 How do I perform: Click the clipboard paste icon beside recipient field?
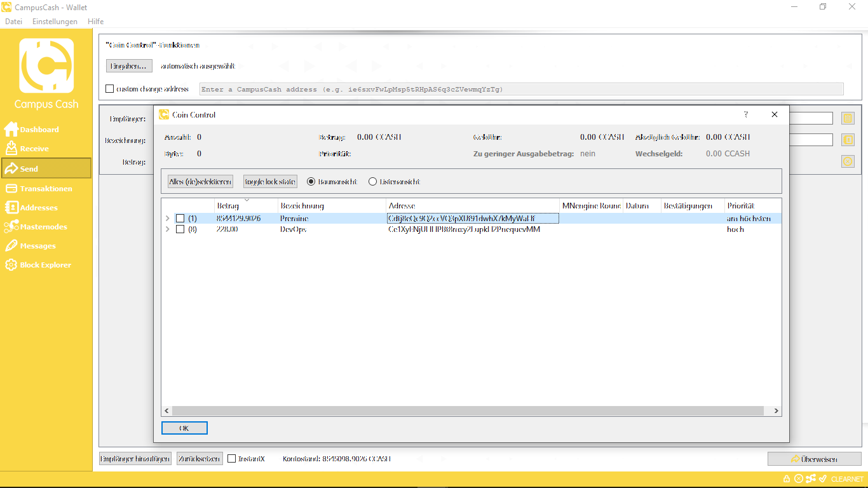point(848,118)
